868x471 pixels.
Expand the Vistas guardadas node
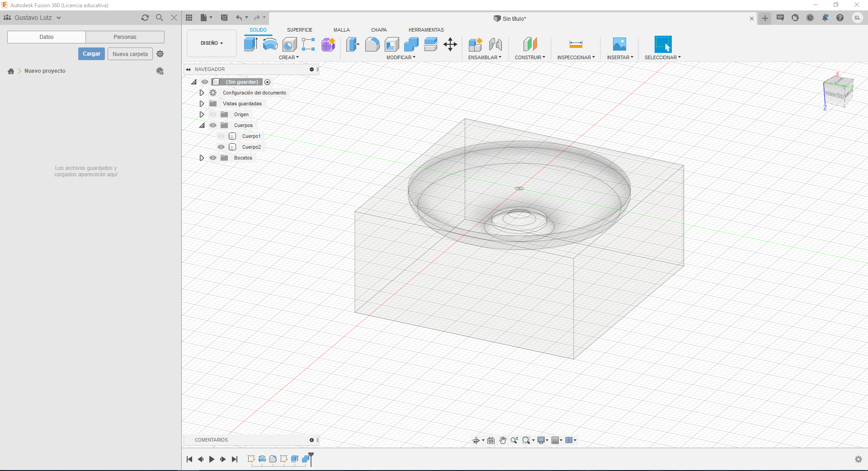(x=202, y=104)
